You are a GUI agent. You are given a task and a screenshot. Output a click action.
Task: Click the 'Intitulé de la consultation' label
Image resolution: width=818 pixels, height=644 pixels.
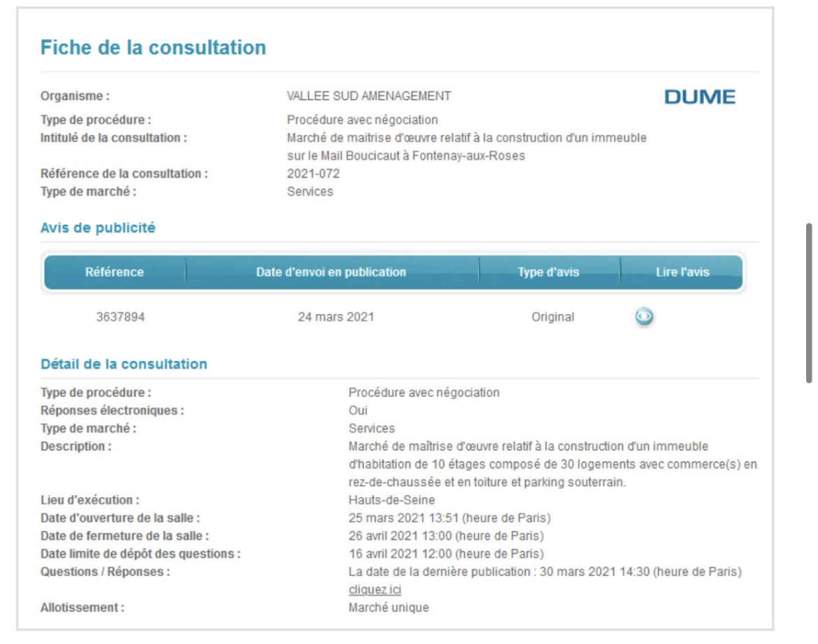pyautogui.click(x=114, y=138)
